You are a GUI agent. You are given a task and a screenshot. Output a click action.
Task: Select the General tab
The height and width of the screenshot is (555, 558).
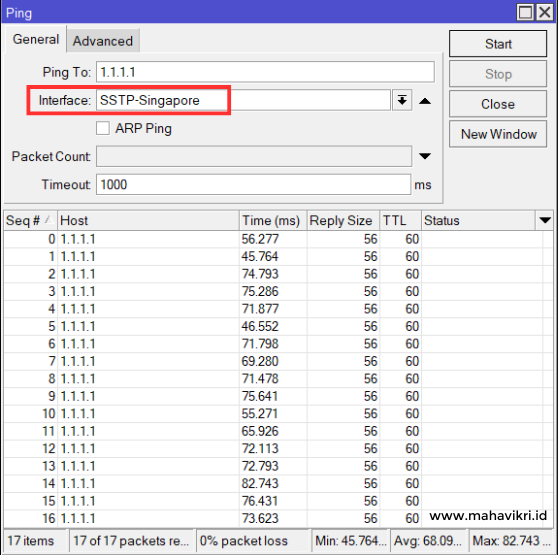coord(36,39)
